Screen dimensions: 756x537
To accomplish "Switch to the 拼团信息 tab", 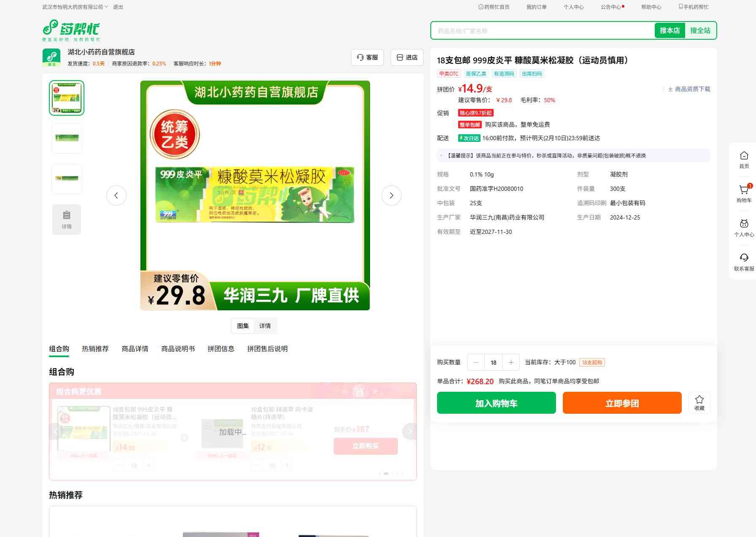I will (x=221, y=349).
